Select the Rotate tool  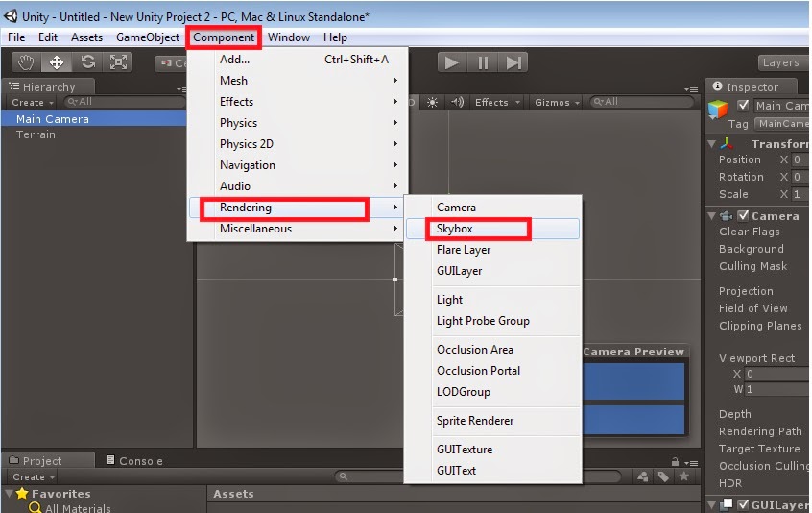(x=87, y=62)
